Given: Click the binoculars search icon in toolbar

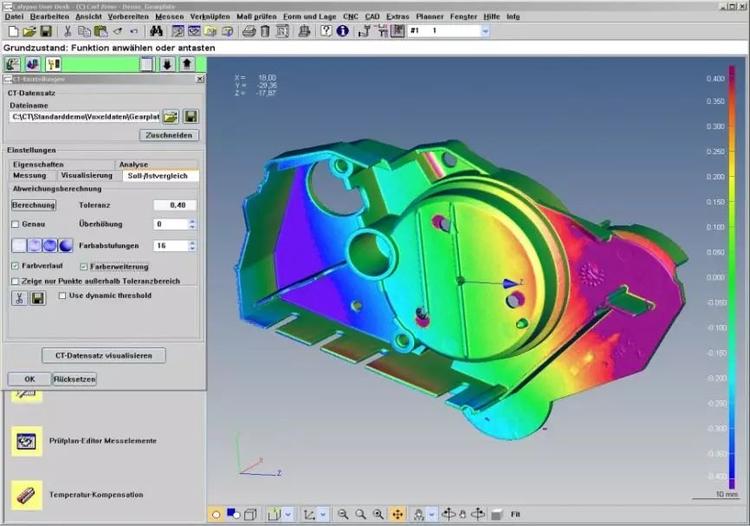Looking at the screenshot, I should click(x=157, y=32).
